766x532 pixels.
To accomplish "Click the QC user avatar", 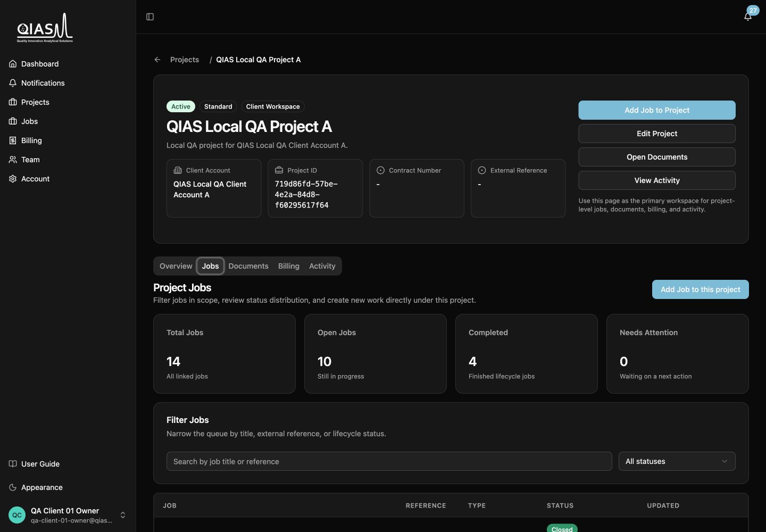I will click(x=17, y=515).
